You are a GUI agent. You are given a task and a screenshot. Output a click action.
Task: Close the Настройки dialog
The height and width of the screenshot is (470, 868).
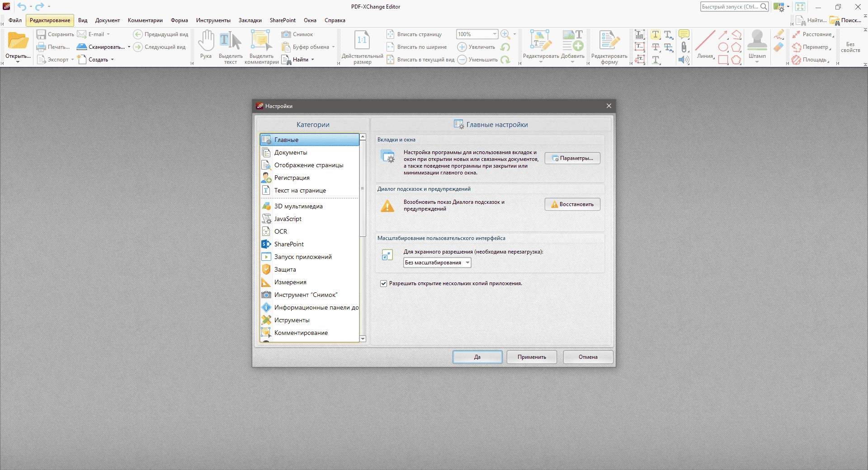[x=609, y=106]
